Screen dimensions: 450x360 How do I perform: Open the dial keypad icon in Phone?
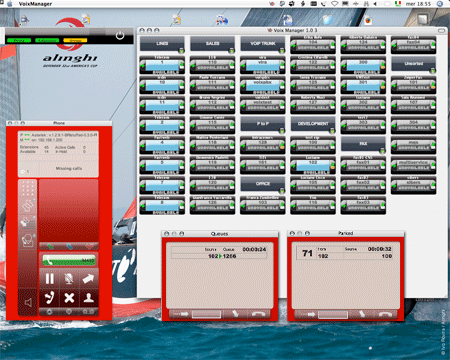[x=27, y=189]
